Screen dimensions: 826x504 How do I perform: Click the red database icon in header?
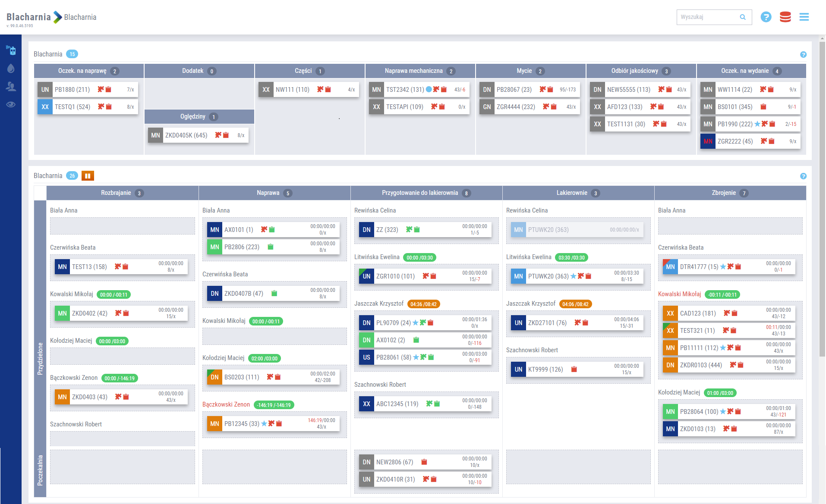coord(785,17)
